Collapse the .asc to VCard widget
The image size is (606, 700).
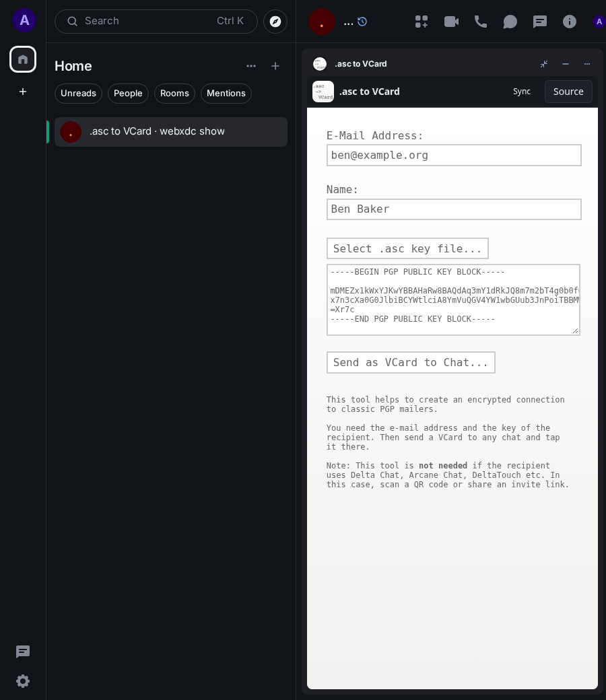(x=544, y=64)
